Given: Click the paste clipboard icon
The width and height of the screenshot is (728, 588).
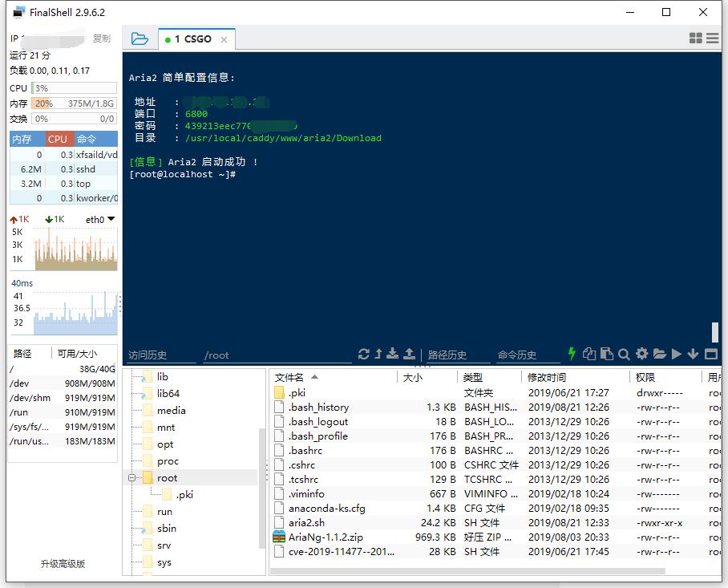Looking at the screenshot, I should [607, 354].
